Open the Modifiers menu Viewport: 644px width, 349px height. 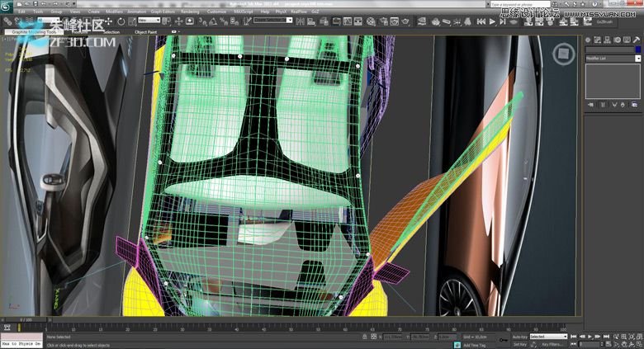pos(114,12)
